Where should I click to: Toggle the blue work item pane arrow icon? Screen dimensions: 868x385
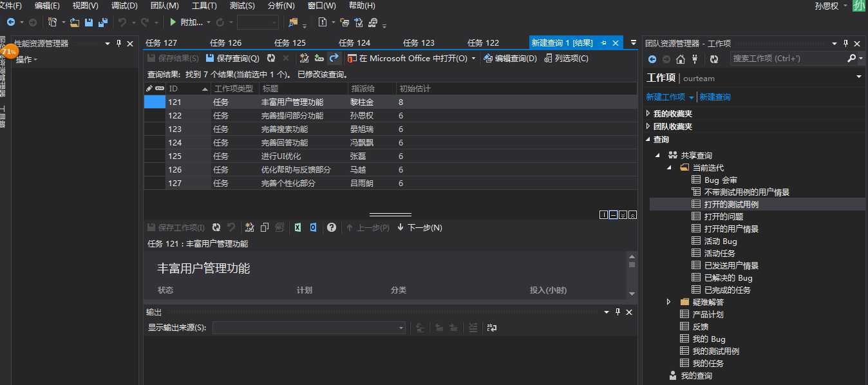[x=334, y=58]
